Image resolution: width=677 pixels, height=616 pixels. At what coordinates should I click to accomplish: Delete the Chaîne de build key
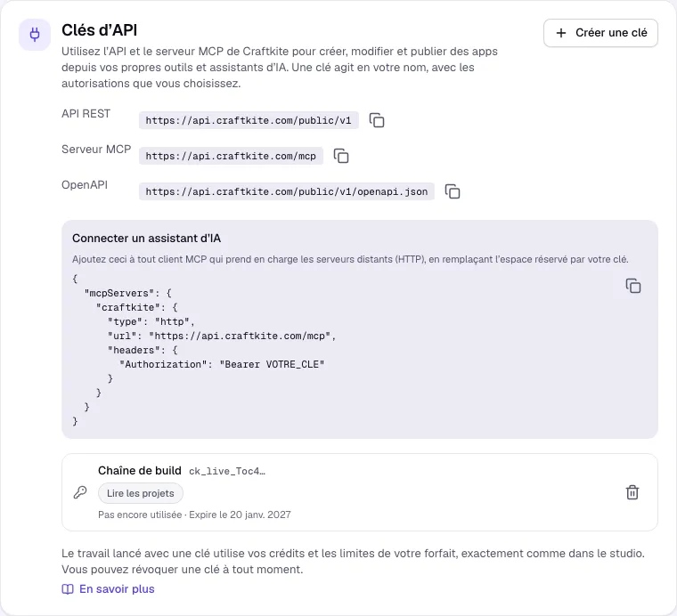(x=632, y=492)
